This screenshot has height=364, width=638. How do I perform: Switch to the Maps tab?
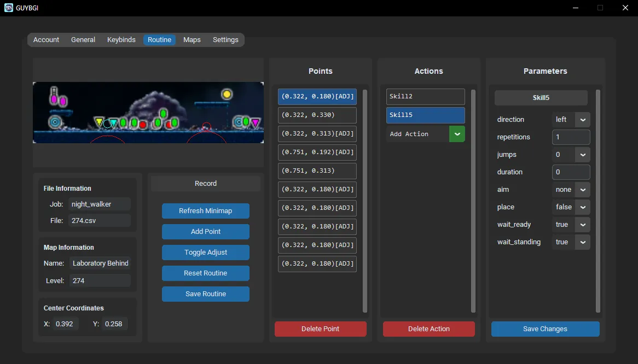pyautogui.click(x=192, y=39)
